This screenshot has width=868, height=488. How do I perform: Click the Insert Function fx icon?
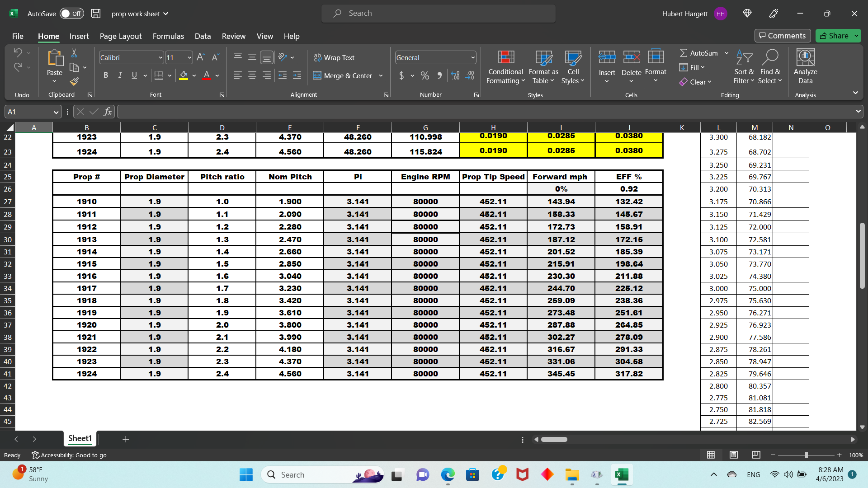[x=108, y=112]
